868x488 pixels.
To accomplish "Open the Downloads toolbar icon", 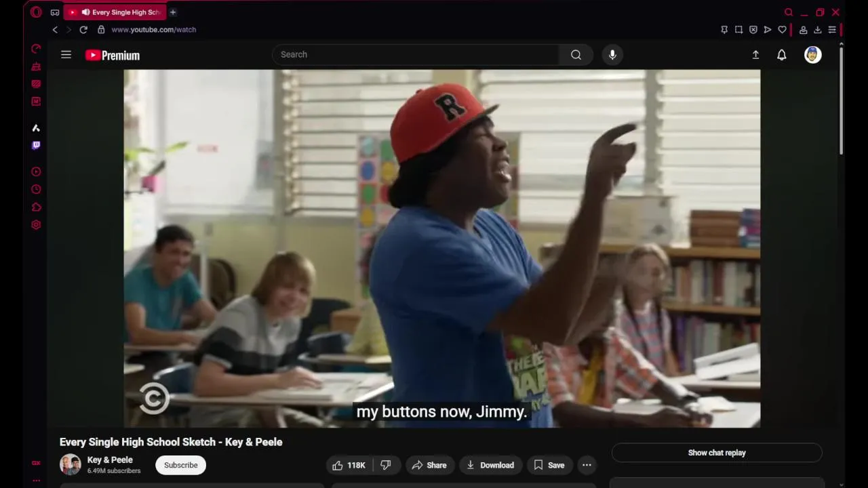I will pos(818,30).
